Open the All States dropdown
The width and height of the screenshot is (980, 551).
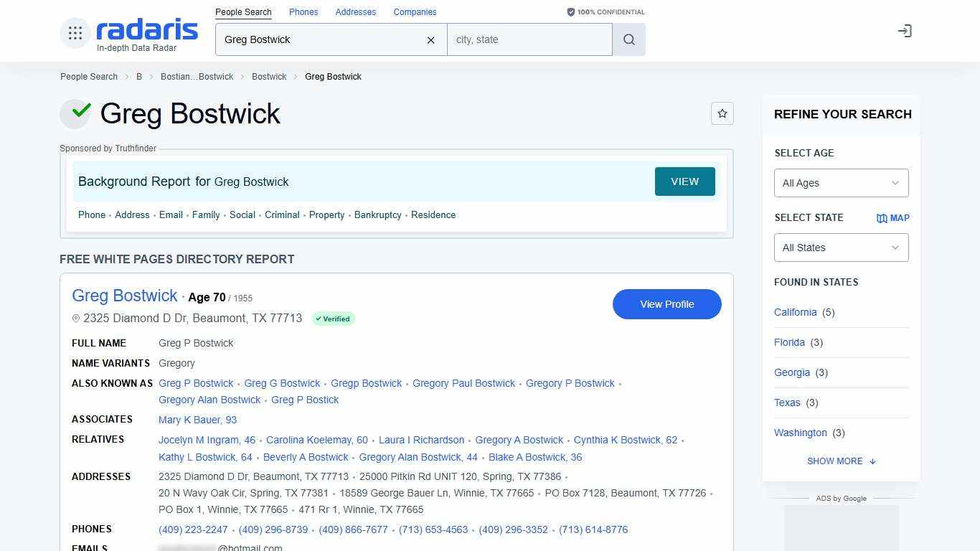(x=841, y=248)
